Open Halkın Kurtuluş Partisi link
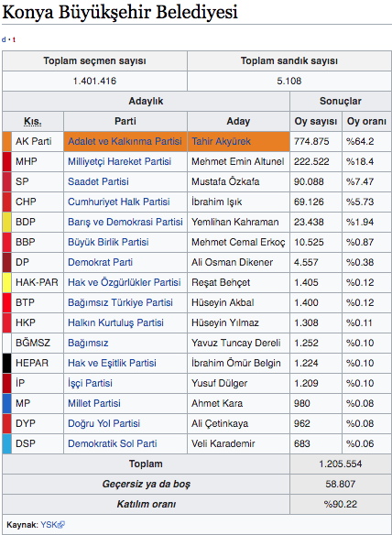This screenshot has height=535, width=392. 115,322
